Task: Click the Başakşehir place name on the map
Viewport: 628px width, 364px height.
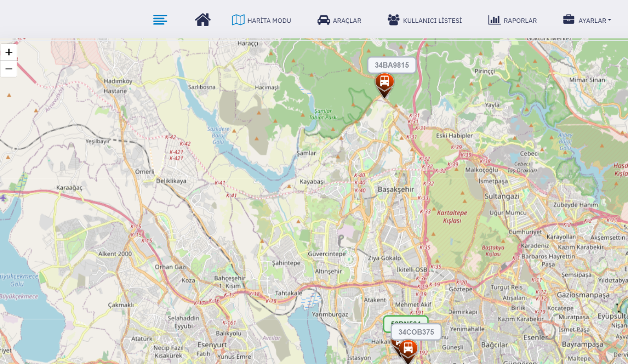Action: tap(396, 190)
